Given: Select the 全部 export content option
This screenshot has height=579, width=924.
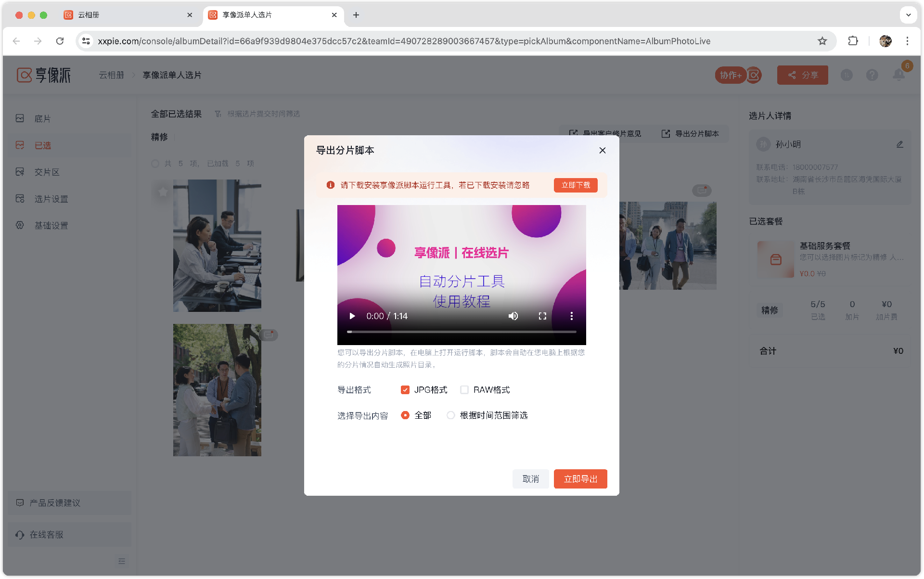Looking at the screenshot, I should point(405,415).
